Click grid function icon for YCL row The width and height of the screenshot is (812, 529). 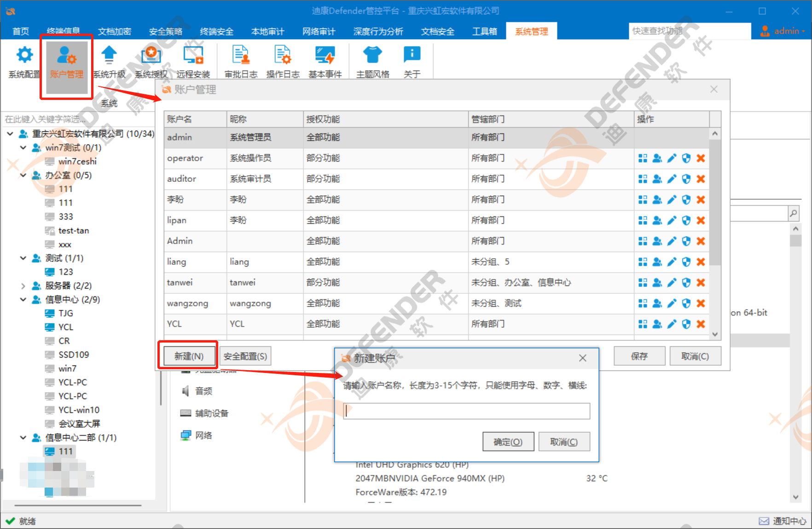(643, 324)
